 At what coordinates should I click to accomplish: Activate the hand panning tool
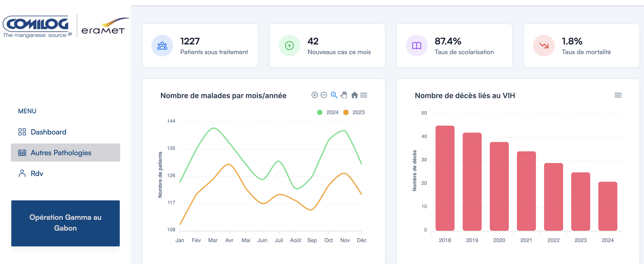344,95
